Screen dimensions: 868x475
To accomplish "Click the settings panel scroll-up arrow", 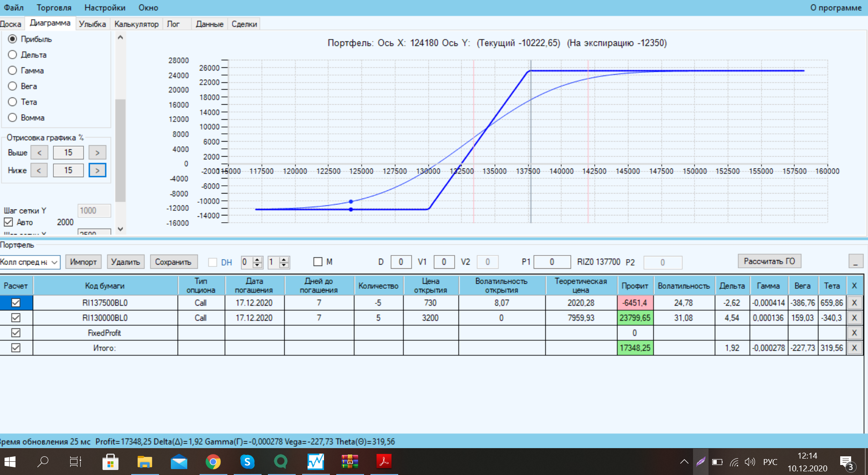I will (120, 38).
